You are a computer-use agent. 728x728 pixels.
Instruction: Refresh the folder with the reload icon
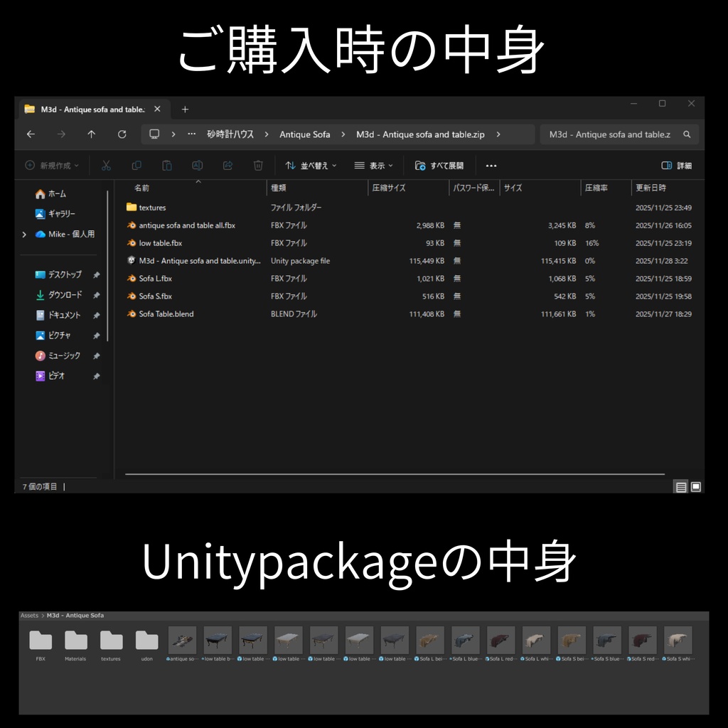pyautogui.click(x=122, y=134)
